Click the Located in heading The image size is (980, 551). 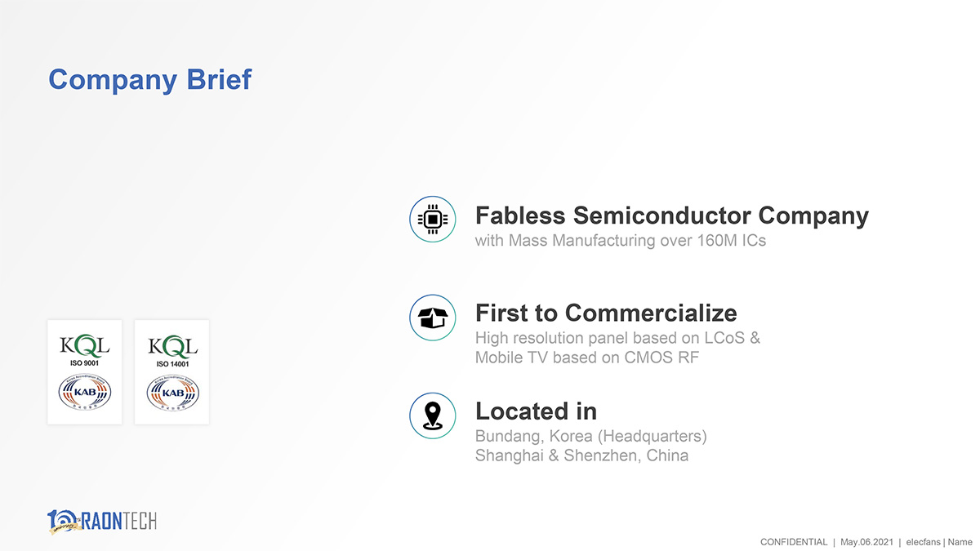point(536,411)
